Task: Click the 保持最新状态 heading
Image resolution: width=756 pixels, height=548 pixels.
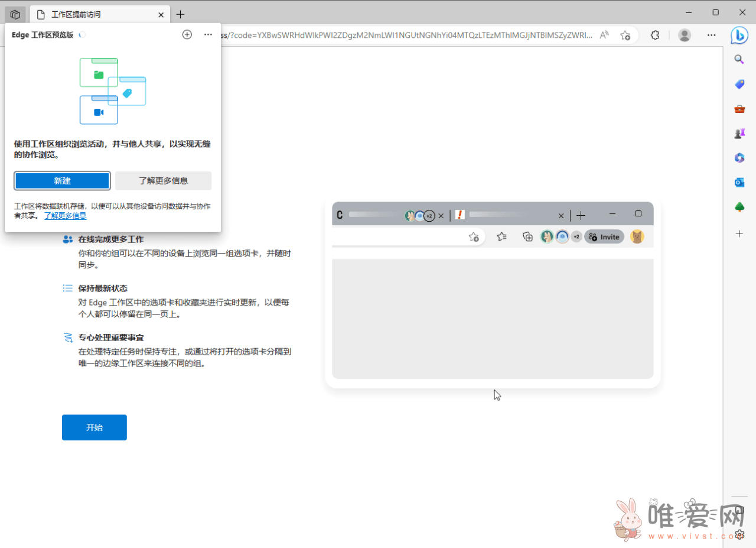Action: pyautogui.click(x=103, y=288)
